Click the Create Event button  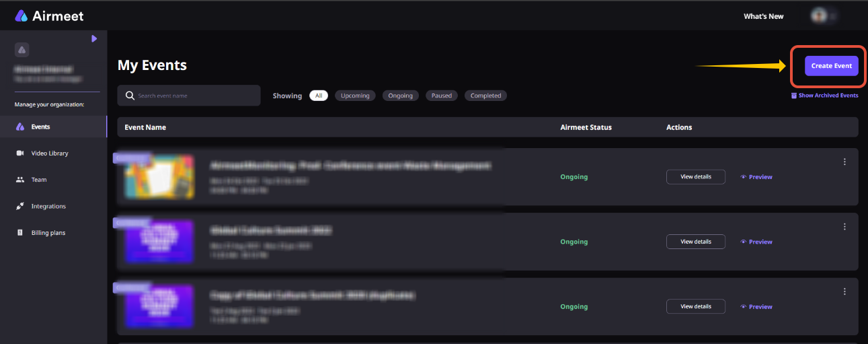[x=832, y=66]
